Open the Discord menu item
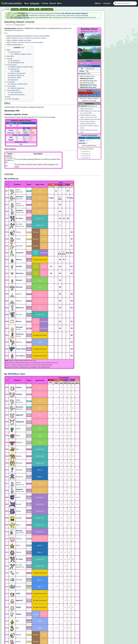138x644 pixels. pyautogui.click(x=53, y=3)
